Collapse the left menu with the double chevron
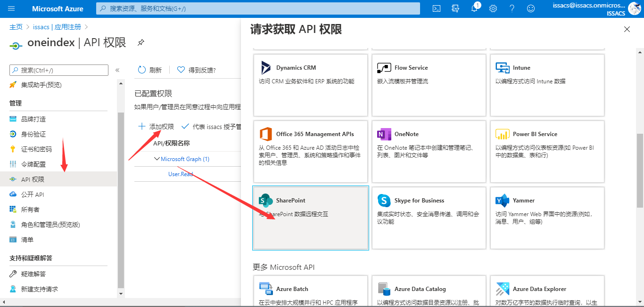The height and width of the screenshot is (307, 644). pos(117,70)
